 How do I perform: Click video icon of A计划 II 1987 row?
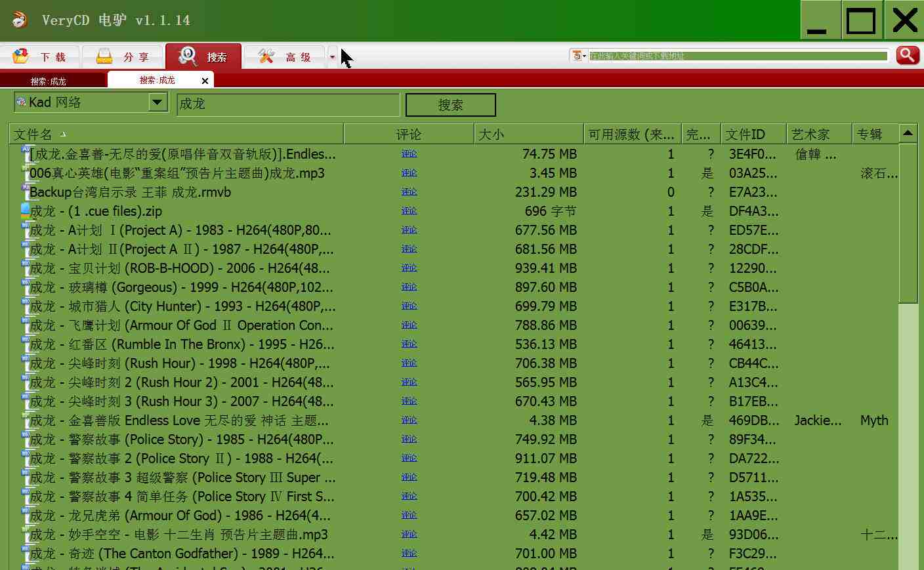(x=26, y=248)
